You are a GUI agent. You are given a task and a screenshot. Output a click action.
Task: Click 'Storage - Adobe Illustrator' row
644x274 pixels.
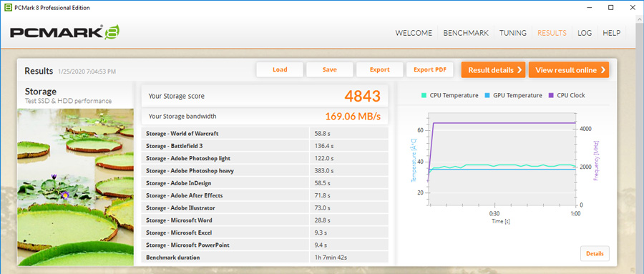pyautogui.click(x=265, y=208)
